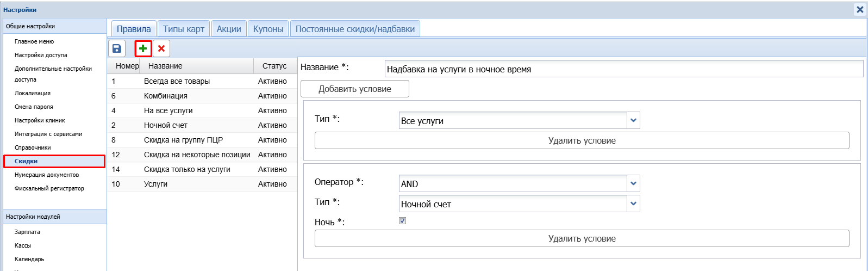This screenshot has height=271, width=868.
Task: Open the Ночной счет type dropdown
Action: coord(633,204)
